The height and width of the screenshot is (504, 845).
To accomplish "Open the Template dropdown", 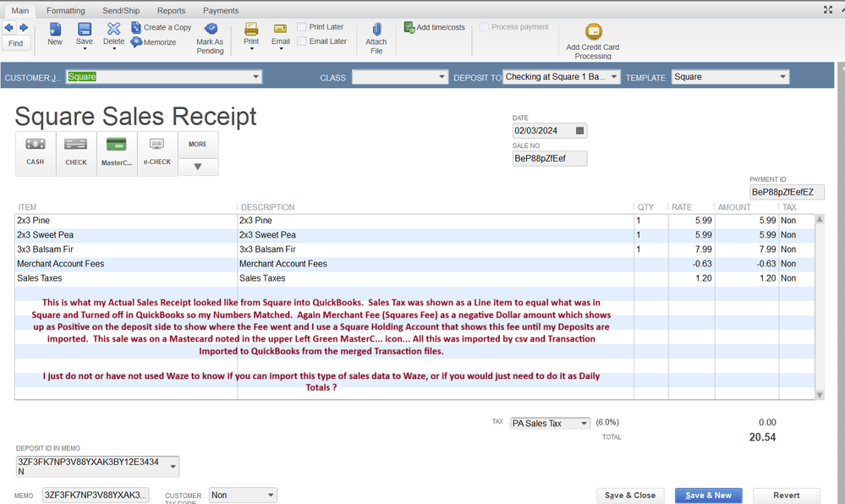I will click(782, 77).
